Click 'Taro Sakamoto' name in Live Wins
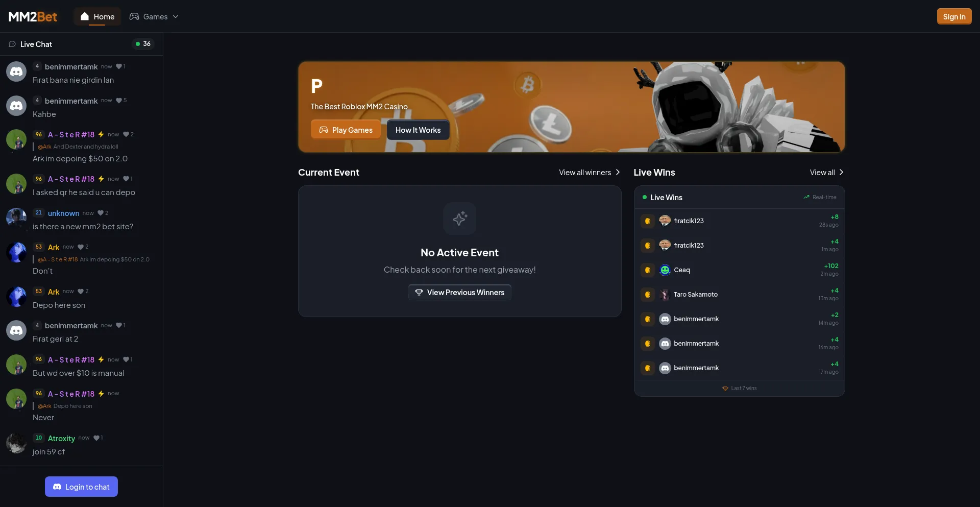The image size is (980, 507). pos(696,295)
